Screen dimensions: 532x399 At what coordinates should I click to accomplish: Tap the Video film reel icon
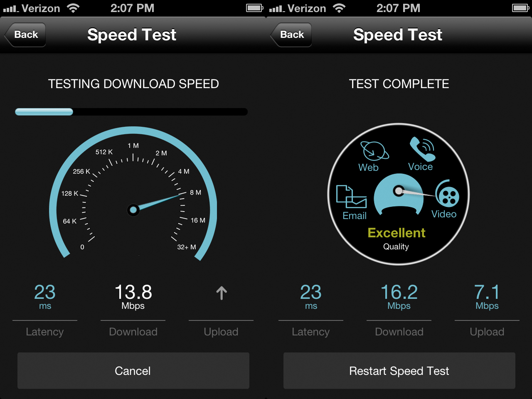[x=447, y=193]
